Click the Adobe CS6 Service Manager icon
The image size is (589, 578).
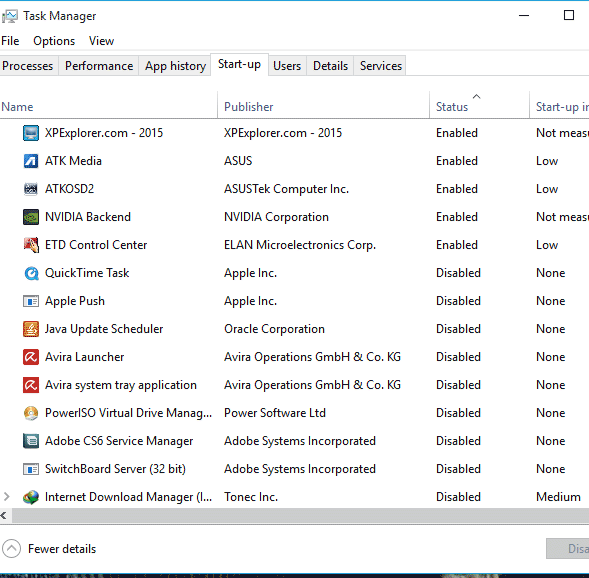[x=31, y=441]
